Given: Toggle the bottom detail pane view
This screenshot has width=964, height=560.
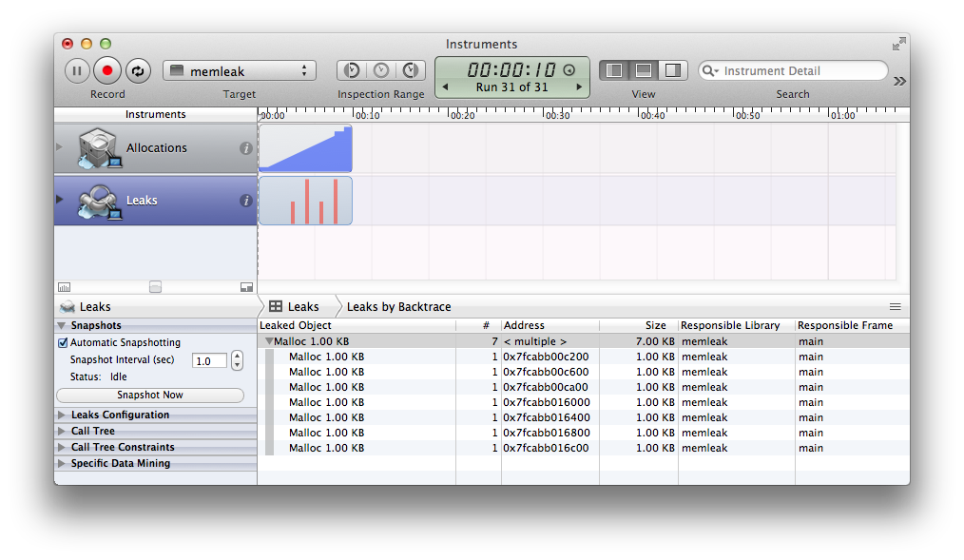Looking at the screenshot, I should (x=643, y=70).
